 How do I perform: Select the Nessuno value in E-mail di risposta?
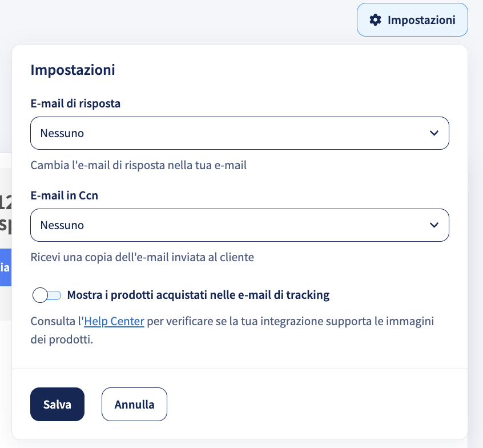[62, 133]
